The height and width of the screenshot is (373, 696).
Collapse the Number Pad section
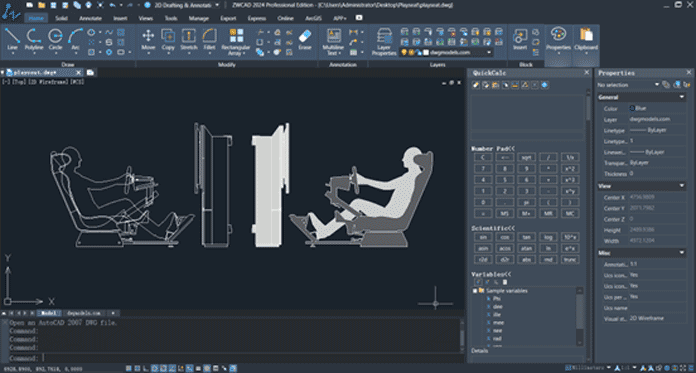click(493, 149)
